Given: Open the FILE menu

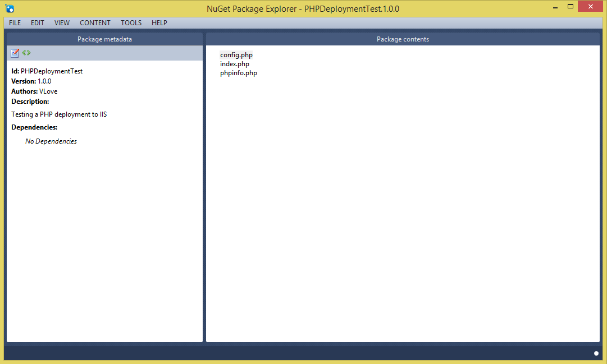Looking at the screenshot, I should tap(14, 23).
